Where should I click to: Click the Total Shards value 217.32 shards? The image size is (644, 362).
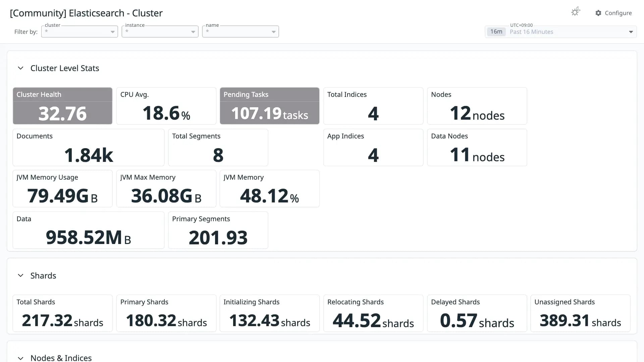coord(63,321)
